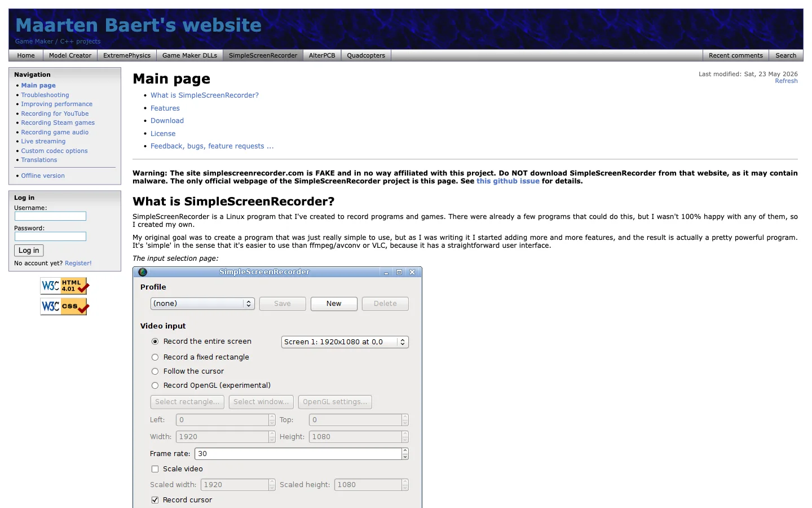
Task: Jump to the License section link
Action: [163, 134]
